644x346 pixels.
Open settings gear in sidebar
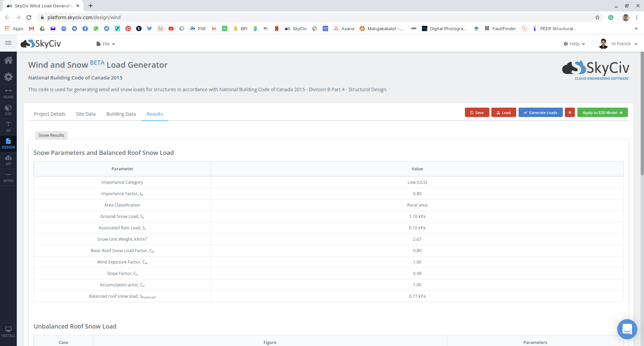8,77
